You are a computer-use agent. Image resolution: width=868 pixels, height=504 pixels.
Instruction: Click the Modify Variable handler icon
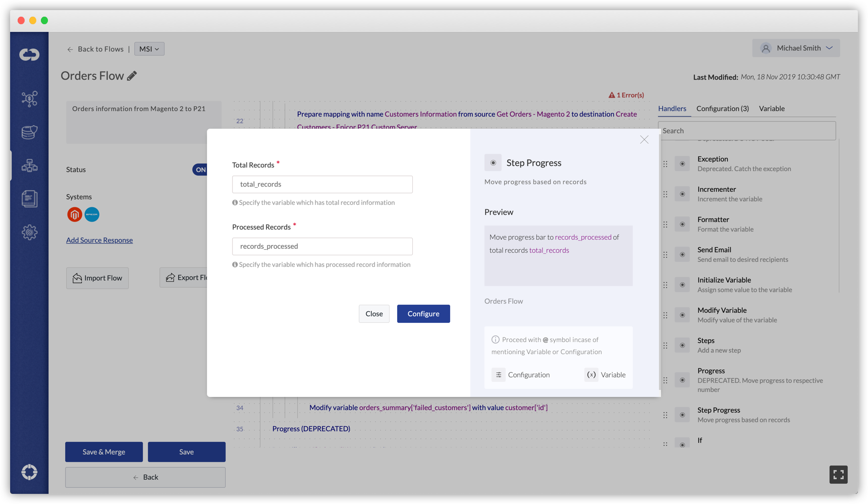[x=682, y=315]
